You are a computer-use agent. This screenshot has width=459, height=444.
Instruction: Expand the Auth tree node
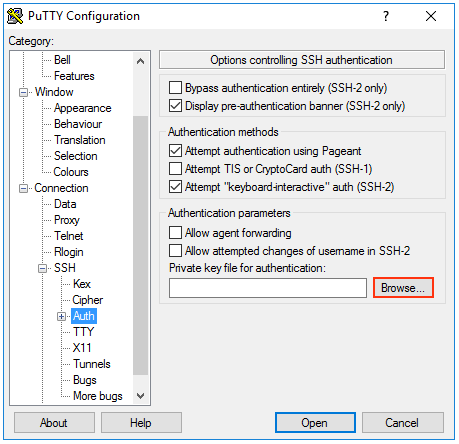[x=61, y=316]
